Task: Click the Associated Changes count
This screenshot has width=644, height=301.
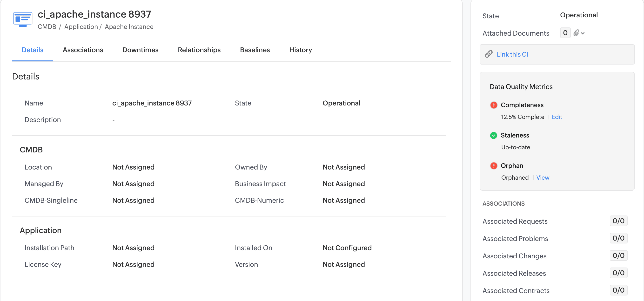Action: coord(618,255)
